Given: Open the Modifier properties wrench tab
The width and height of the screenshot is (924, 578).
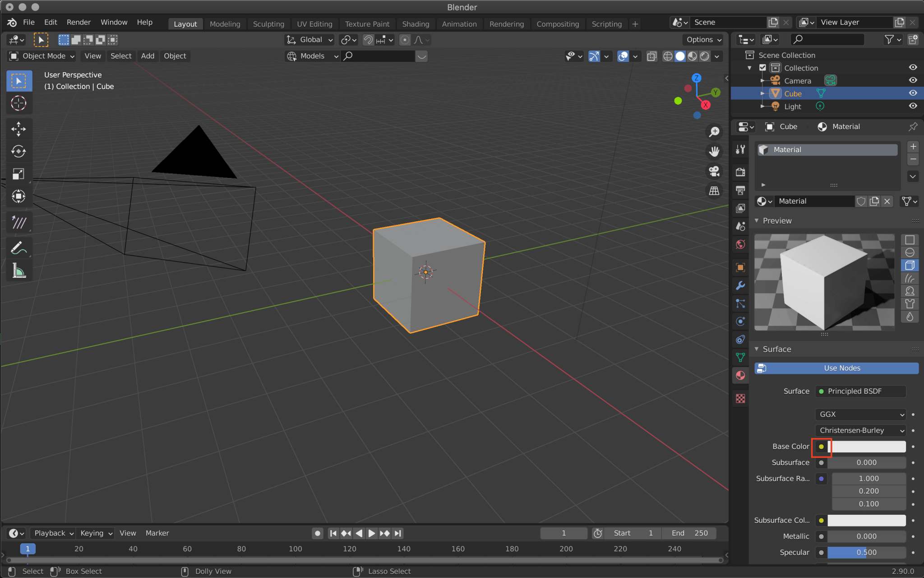Looking at the screenshot, I should (740, 285).
